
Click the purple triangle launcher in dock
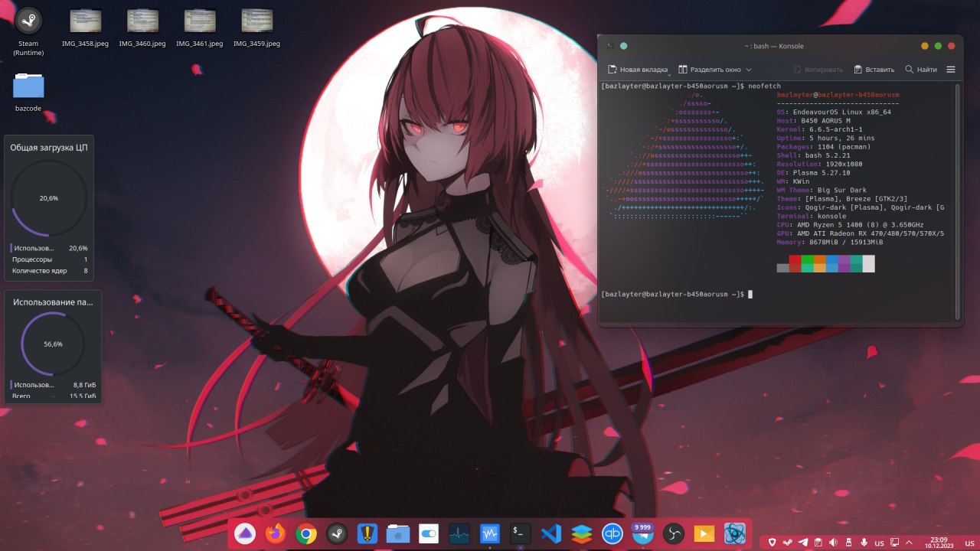pyautogui.click(x=245, y=533)
